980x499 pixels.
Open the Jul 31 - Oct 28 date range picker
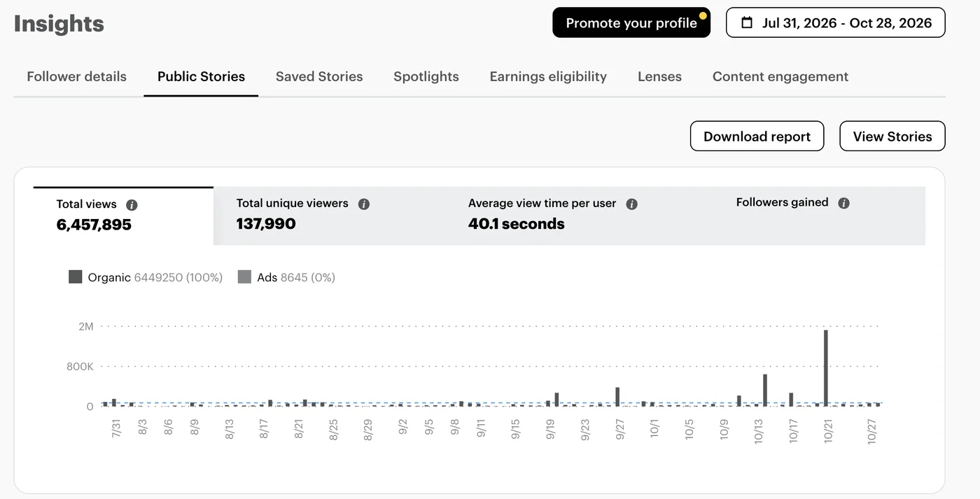pyautogui.click(x=835, y=22)
